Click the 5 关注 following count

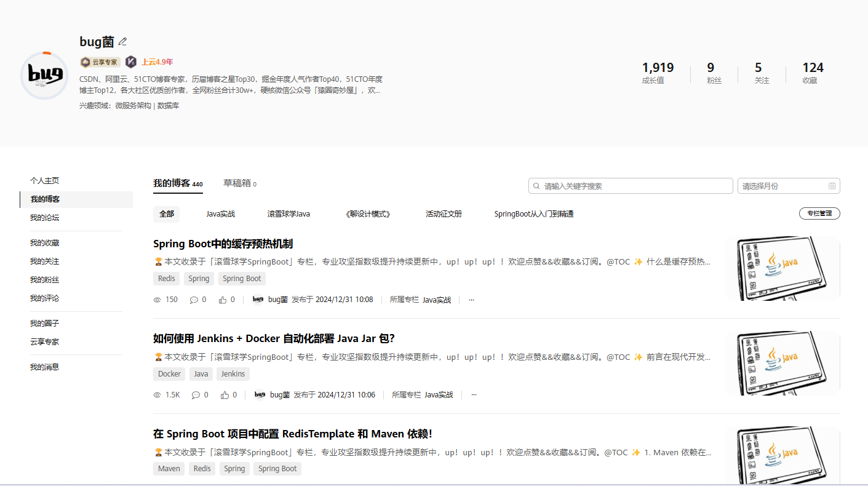click(762, 73)
